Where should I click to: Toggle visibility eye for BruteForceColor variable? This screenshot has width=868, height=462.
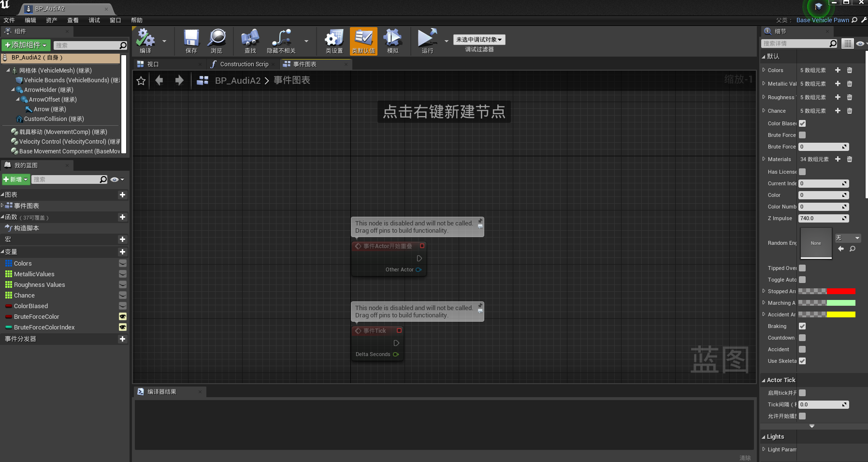(x=123, y=317)
